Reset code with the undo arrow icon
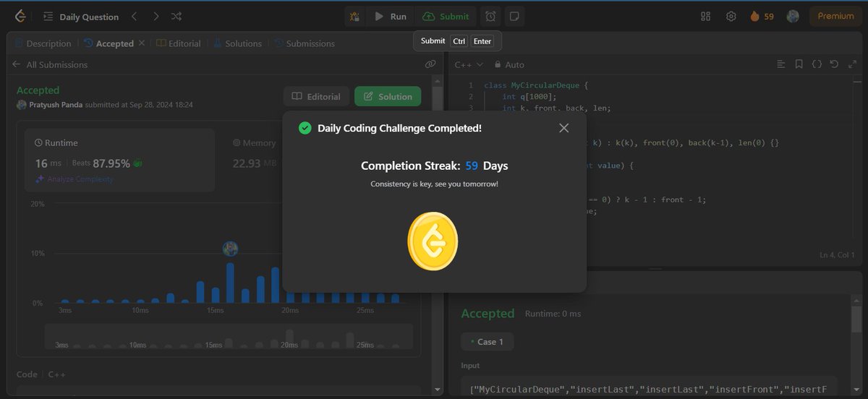Image resolution: width=868 pixels, height=399 pixels. [x=834, y=64]
